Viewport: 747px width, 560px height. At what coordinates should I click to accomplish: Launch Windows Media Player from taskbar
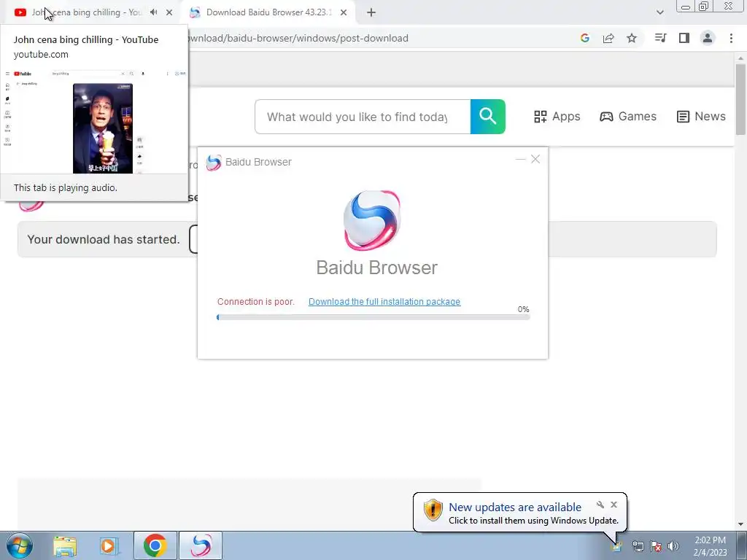109,545
